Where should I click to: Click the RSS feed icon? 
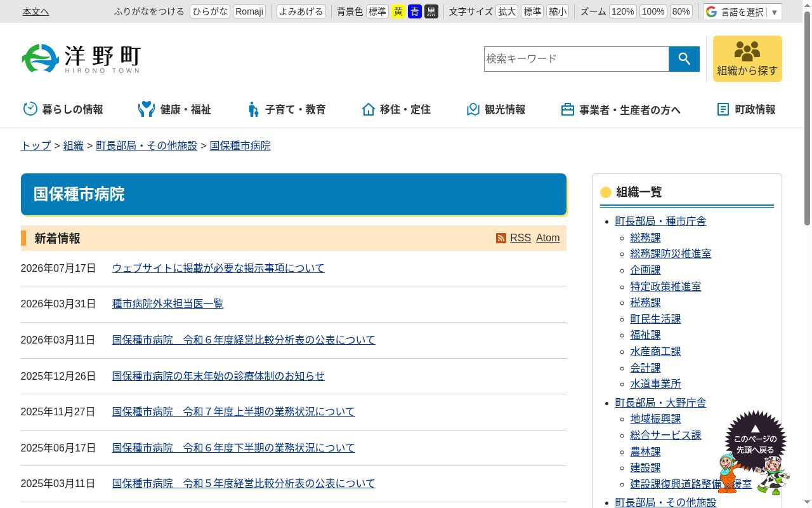click(x=501, y=238)
